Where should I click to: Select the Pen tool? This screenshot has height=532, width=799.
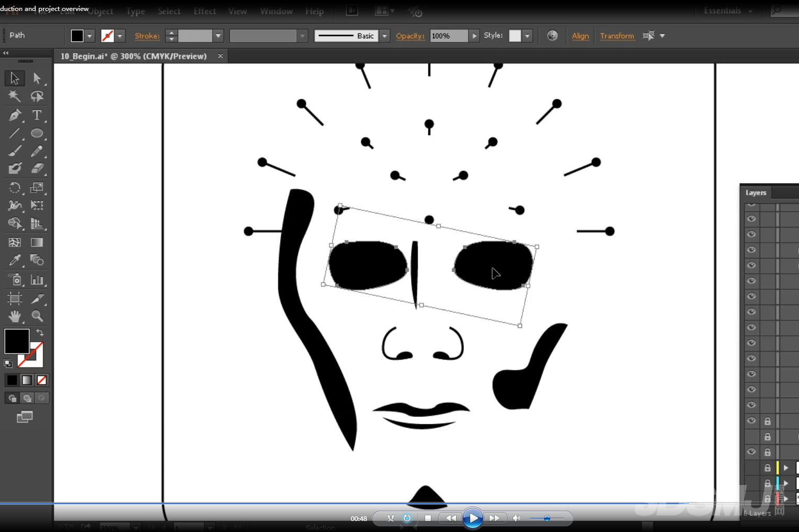(15, 115)
